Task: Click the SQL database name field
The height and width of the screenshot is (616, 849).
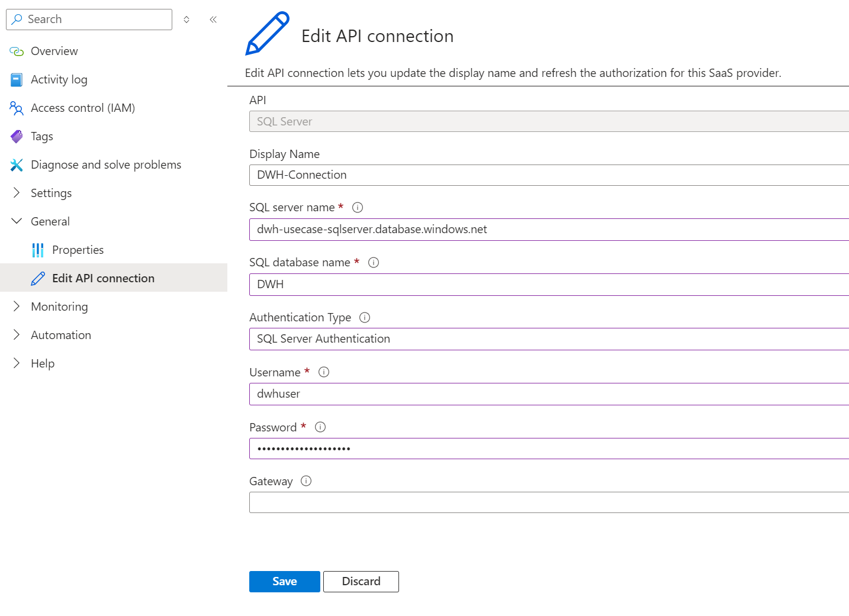Action: [549, 285]
